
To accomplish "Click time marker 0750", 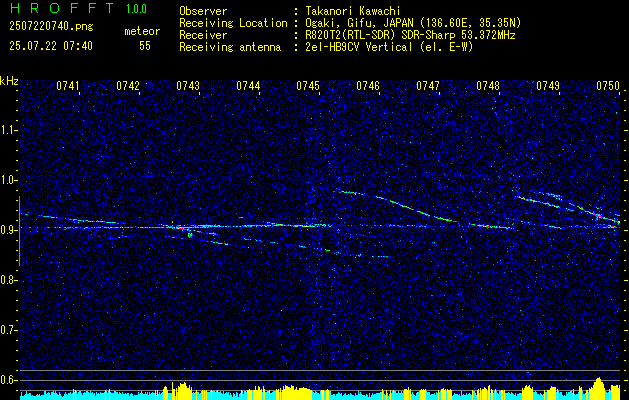I will pyautogui.click(x=608, y=86).
